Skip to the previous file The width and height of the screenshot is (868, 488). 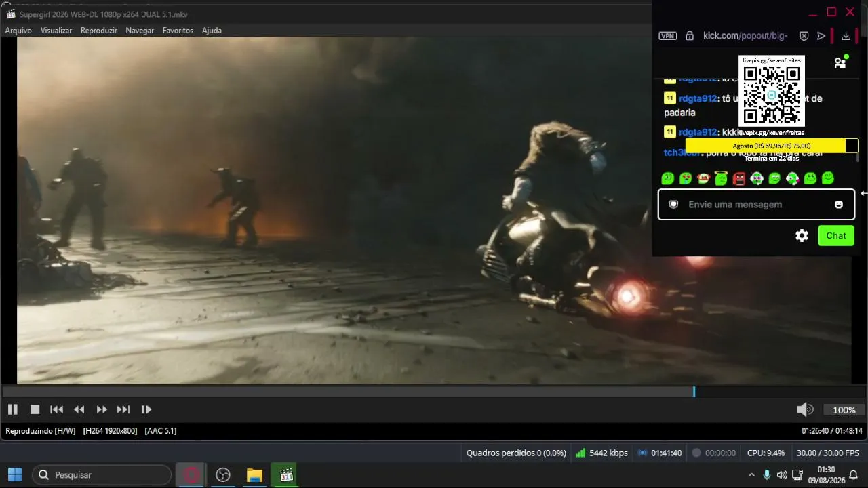coord(57,409)
